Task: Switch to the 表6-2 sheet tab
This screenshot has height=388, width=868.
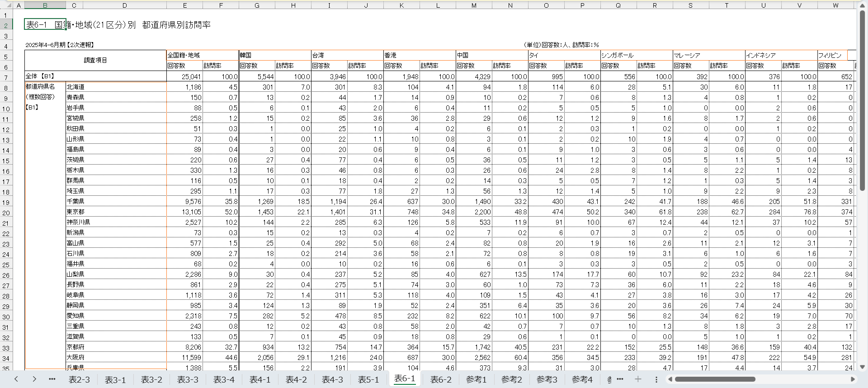Action: click(x=440, y=379)
